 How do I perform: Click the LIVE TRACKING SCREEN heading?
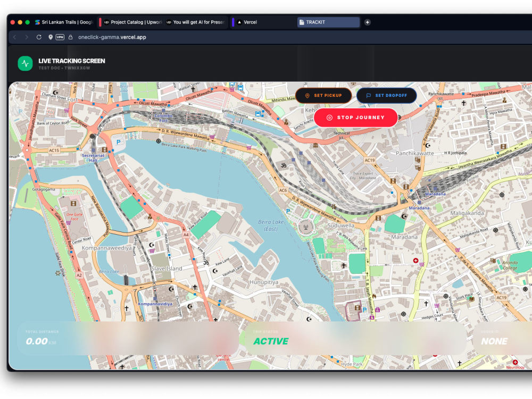pyautogui.click(x=72, y=61)
